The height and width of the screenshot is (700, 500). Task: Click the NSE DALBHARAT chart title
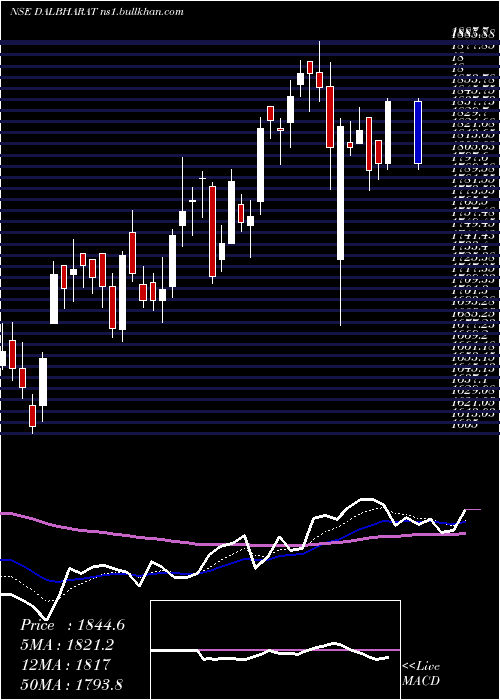tap(53, 12)
